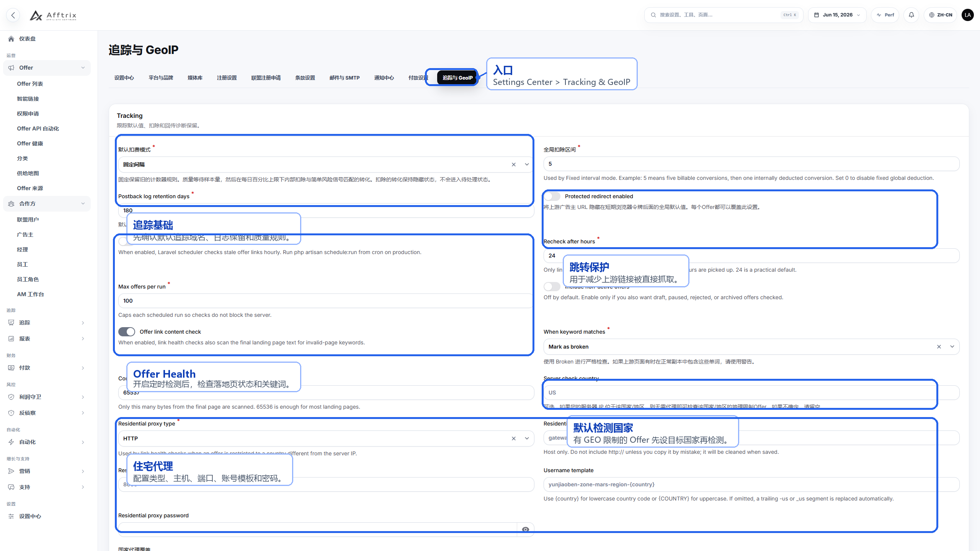This screenshot has width=980, height=551.
Task: Collapse the 合作方 sidebar group
Action: pyautogui.click(x=47, y=204)
